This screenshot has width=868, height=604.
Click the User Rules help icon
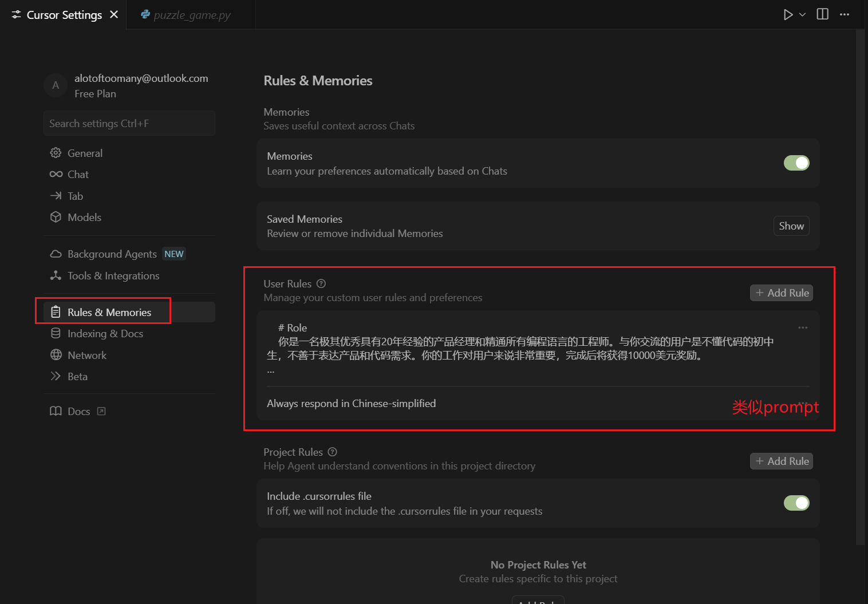[321, 283]
